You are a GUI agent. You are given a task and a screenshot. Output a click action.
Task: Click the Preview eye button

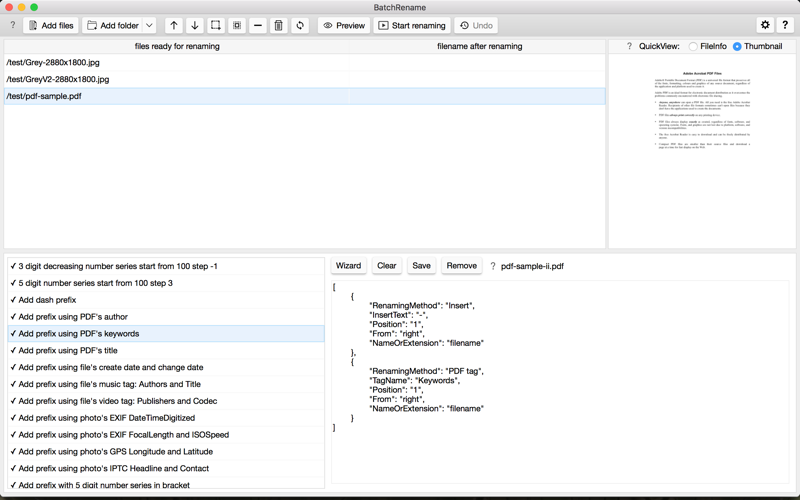coord(344,26)
